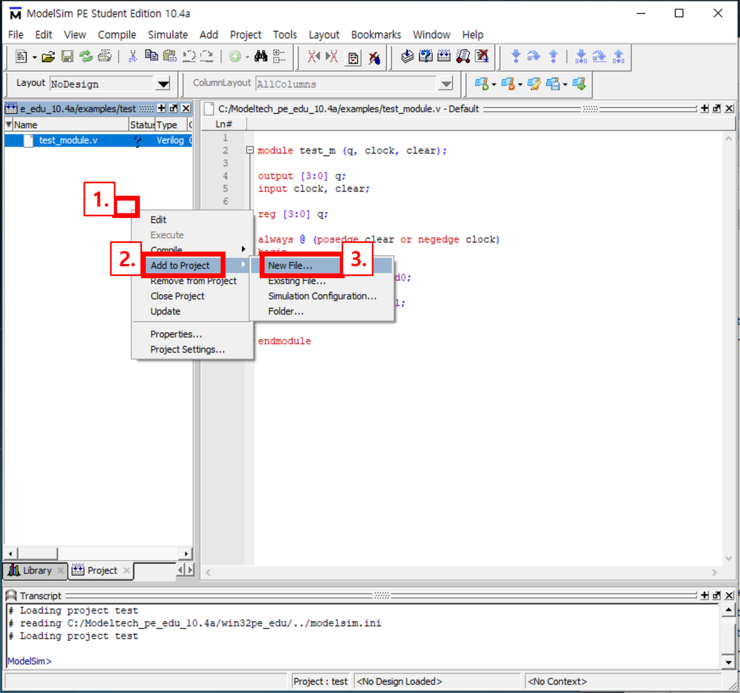
Task: Click the Delete bookmark icon with orange dot
Action: point(508,84)
